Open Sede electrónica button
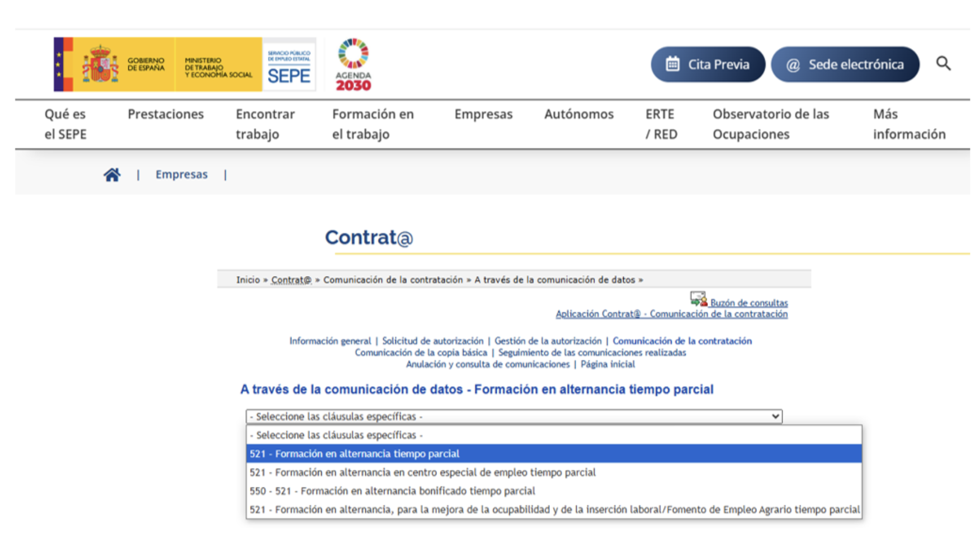 [845, 64]
